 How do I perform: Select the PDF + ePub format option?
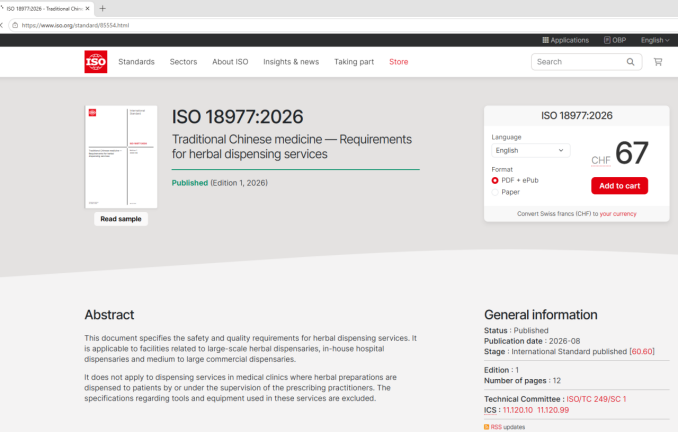pyautogui.click(x=495, y=181)
